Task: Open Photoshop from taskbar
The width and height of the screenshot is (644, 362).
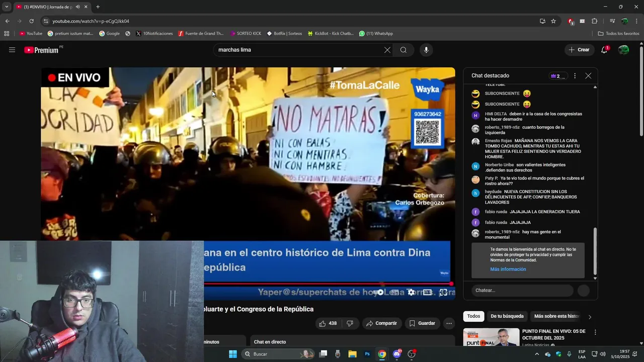Action: point(367,354)
